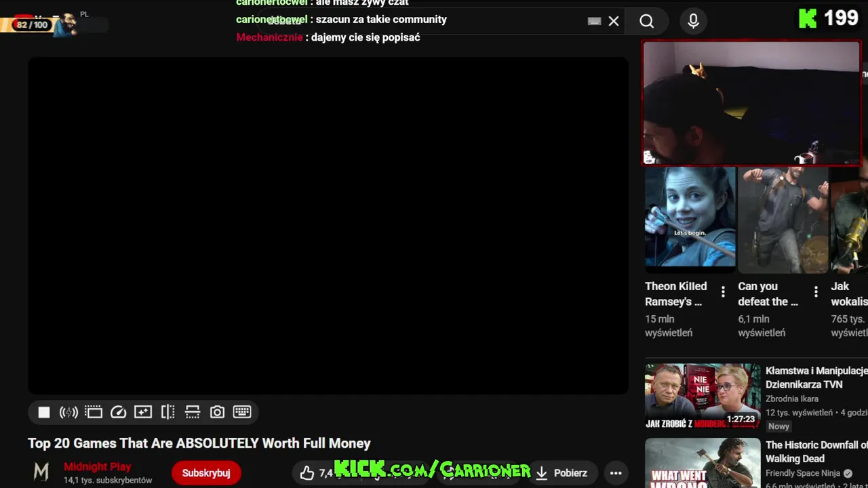
Task: Start voice search with microphone icon
Action: click(x=693, y=21)
